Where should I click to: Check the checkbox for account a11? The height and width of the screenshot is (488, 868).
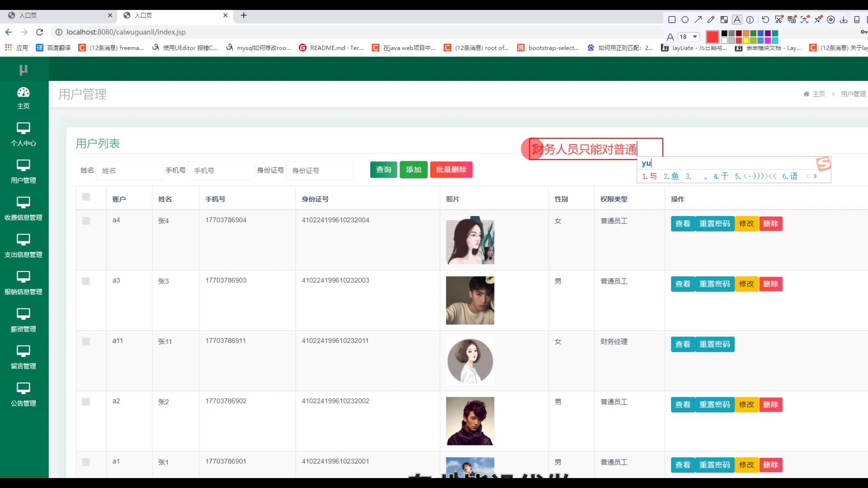coord(86,342)
